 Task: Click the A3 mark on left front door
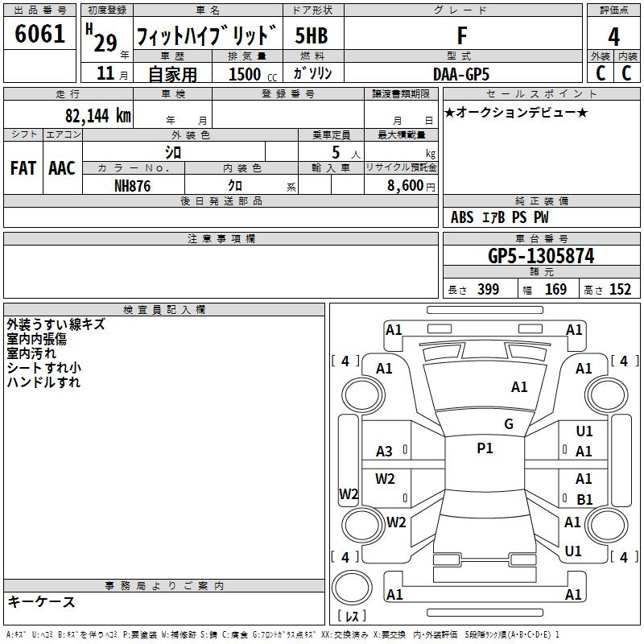pos(384,452)
